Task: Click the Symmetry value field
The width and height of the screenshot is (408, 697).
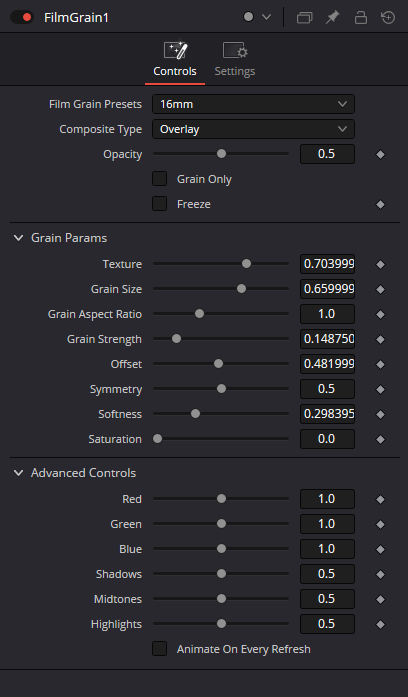Action: tap(327, 389)
